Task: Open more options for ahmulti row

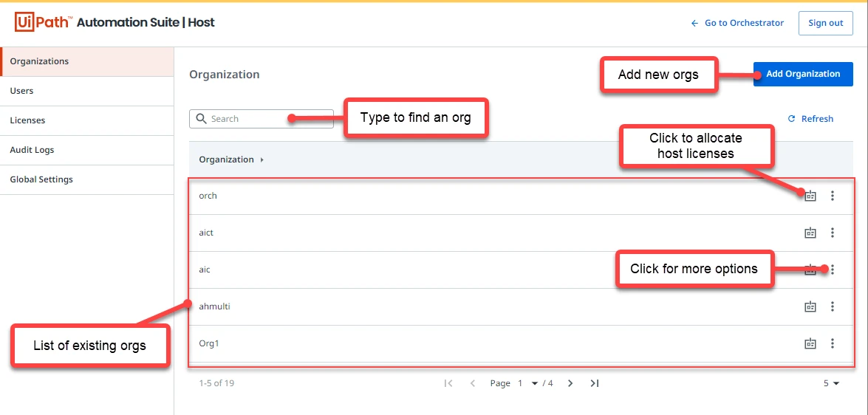Action: click(x=832, y=306)
